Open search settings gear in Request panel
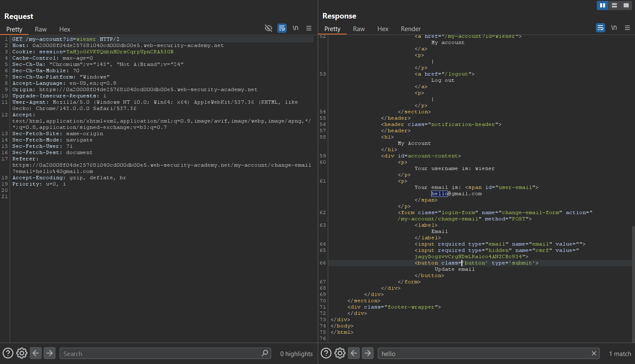The image size is (635, 364). 22,353
